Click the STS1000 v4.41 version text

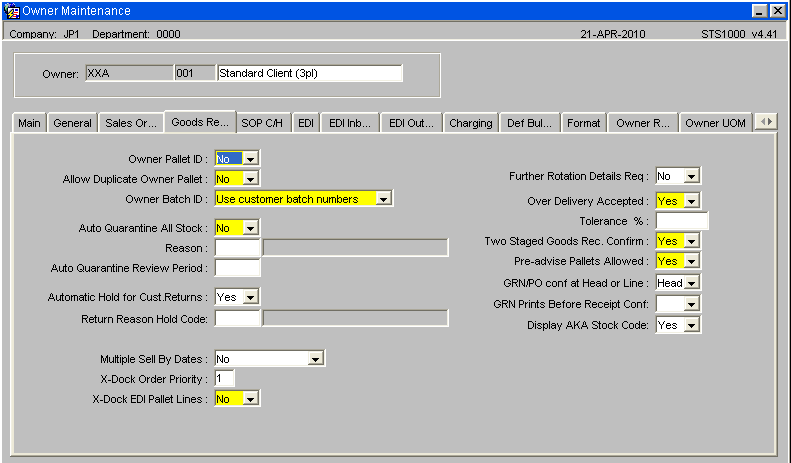pos(739,34)
